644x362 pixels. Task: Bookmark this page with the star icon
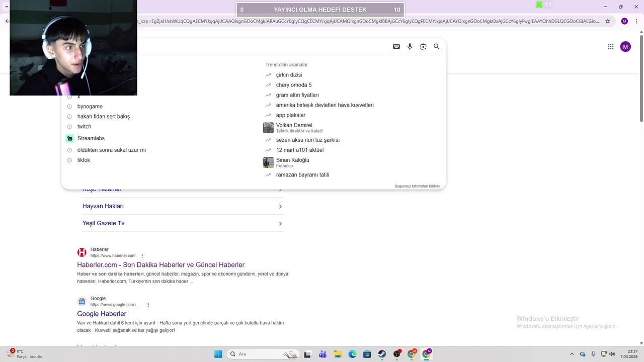coord(608,21)
